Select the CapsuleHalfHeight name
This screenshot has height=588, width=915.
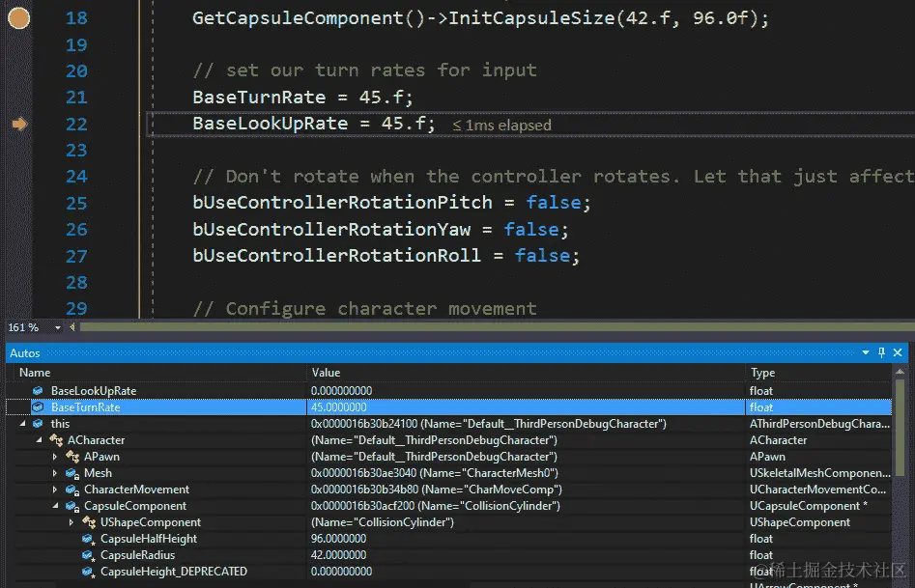point(149,539)
